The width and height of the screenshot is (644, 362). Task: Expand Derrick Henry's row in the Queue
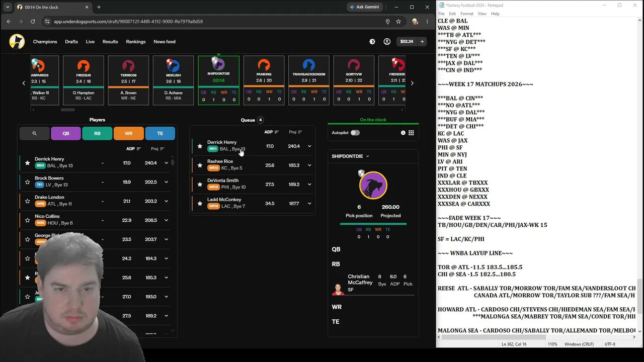pos(309,146)
